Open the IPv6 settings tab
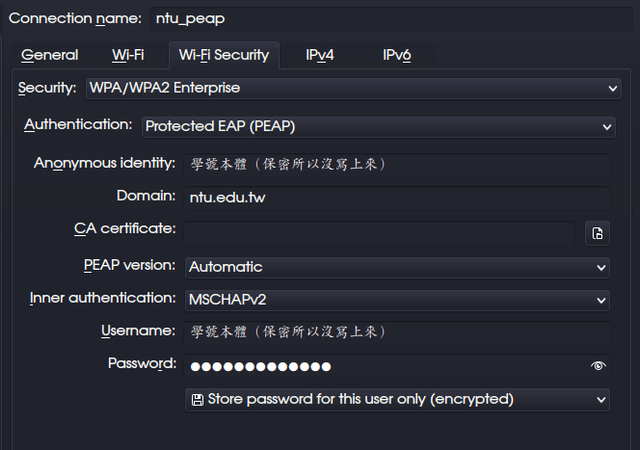Screen dimensions: 640x450 397,55
